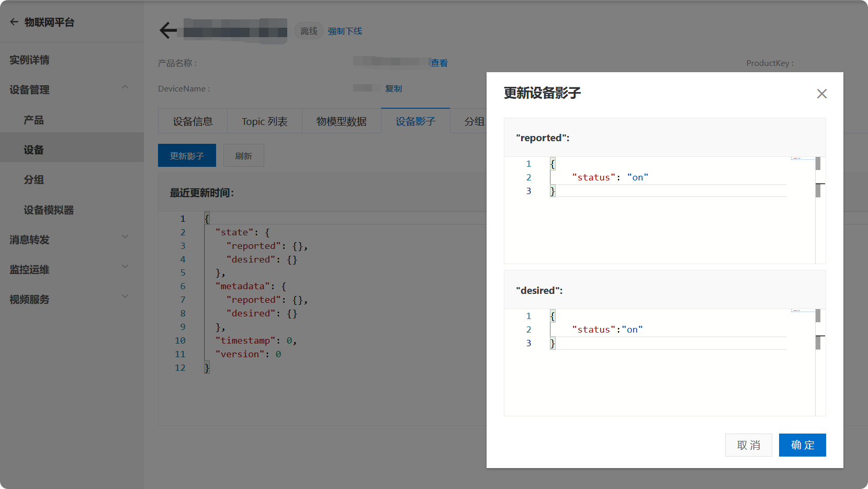The width and height of the screenshot is (868, 489).
Task: Expand the 消息转发 sidebar menu
Action: (125, 237)
